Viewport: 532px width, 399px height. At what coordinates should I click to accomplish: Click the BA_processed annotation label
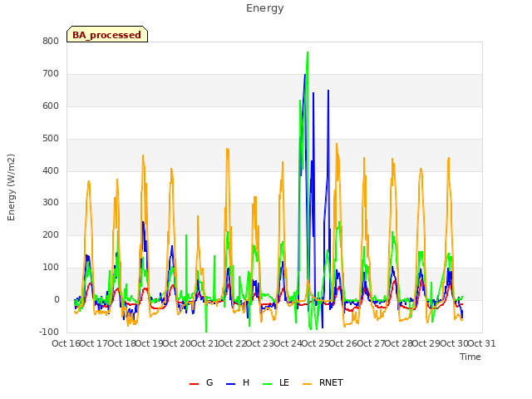107,34
